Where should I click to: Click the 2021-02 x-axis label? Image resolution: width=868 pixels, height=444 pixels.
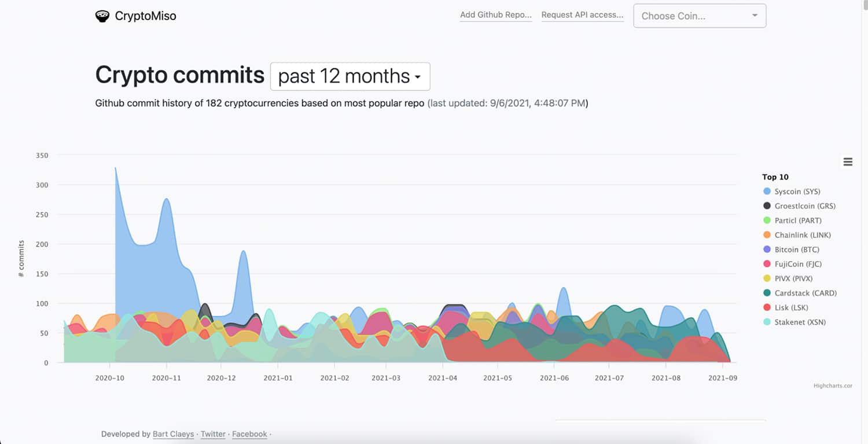point(334,378)
